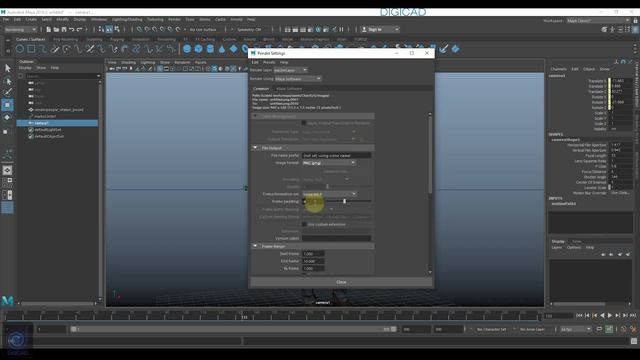Open the Render Layer dropdown
This screenshot has height=360, width=640.
pos(290,70)
